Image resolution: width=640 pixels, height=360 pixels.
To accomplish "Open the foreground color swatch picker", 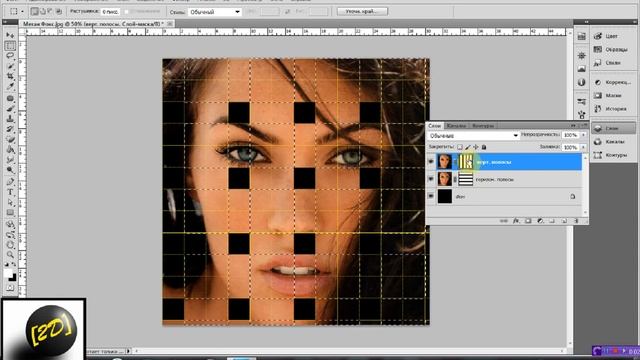I will (8, 274).
